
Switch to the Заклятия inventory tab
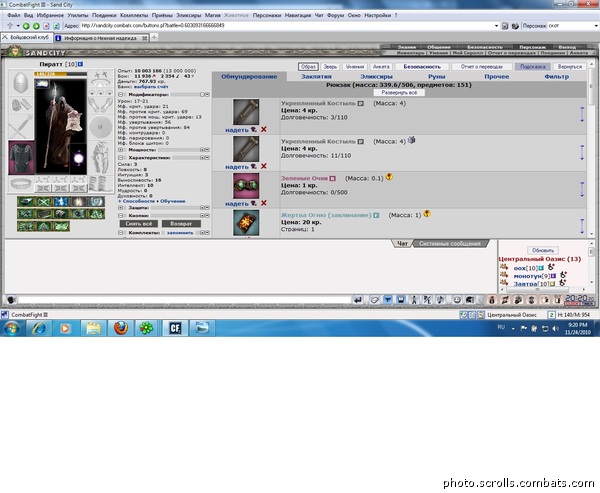[x=316, y=77]
